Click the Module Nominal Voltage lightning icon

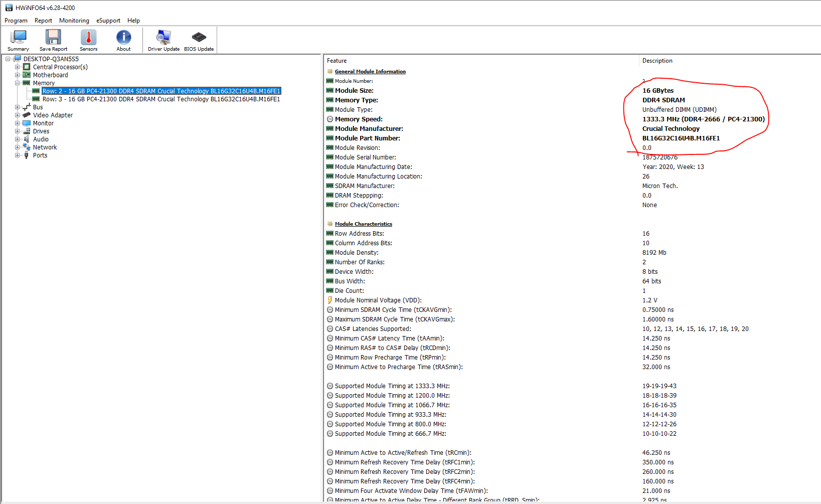click(x=330, y=300)
